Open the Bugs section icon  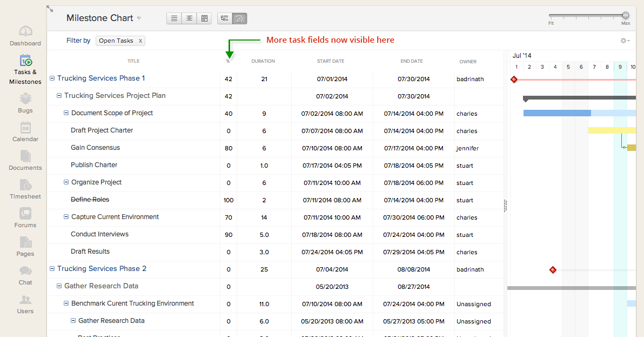click(25, 98)
